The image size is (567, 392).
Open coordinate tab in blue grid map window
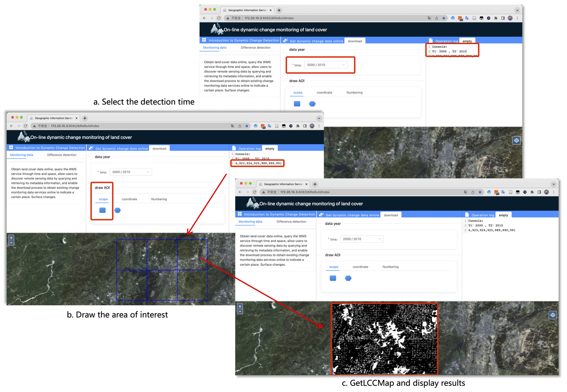[x=129, y=199]
